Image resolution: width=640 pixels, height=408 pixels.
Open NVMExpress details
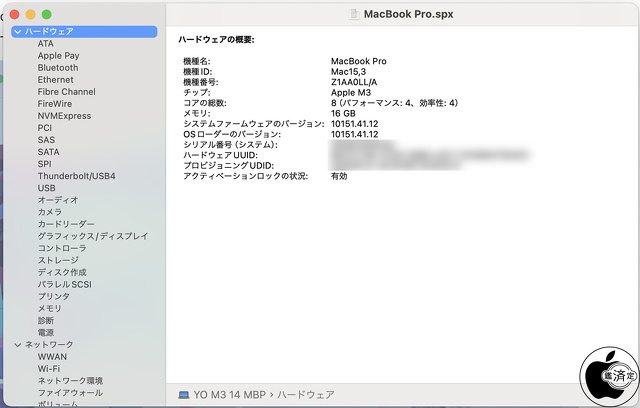tap(64, 116)
